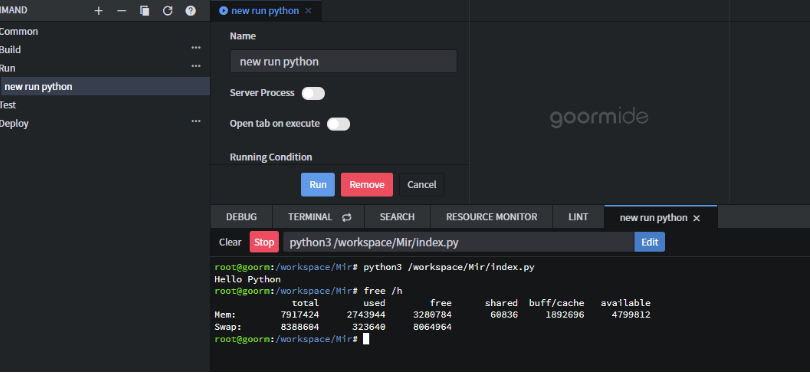Toggle Open tab on execute switch
This screenshot has height=373, width=810.
click(x=338, y=124)
